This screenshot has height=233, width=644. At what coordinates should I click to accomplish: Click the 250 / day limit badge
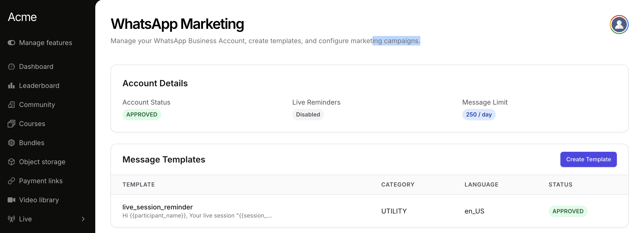click(478, 115)
